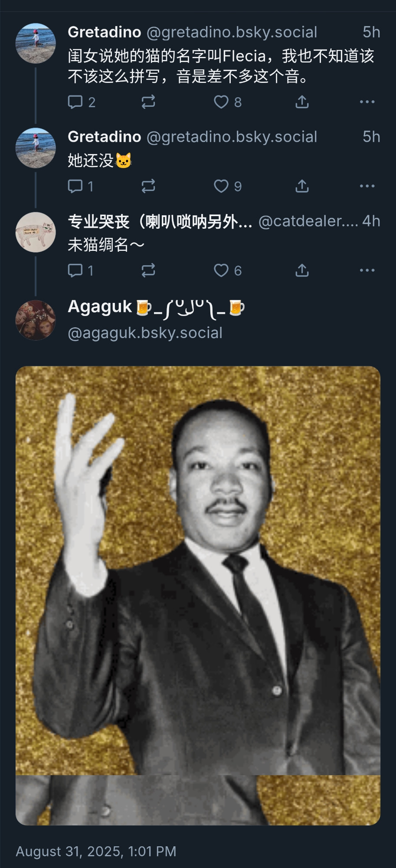Image resolution: width=396 pixels, height=868 pixels.
Task: Reply to the 她还没 post
Action: pyautogui.click(x=81, y=186)
